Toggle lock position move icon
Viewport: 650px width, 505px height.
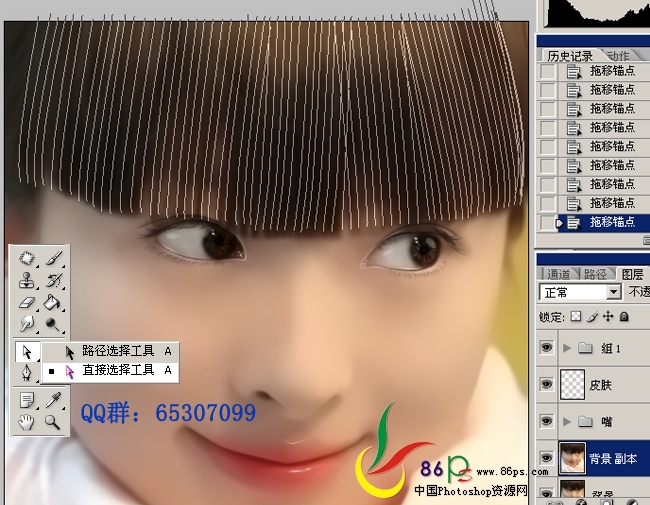point(608,317)
